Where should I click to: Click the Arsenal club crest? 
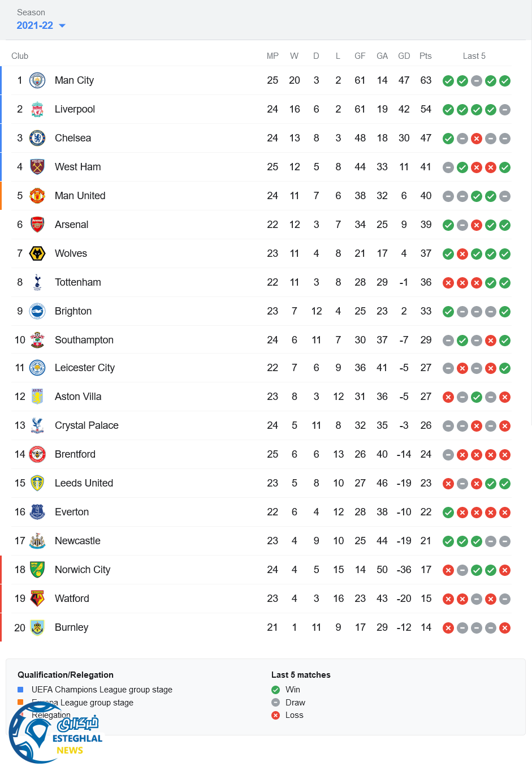[37, 225]
